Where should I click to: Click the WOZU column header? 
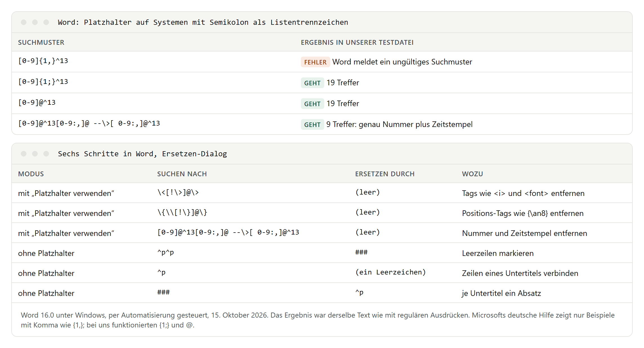[x=472, y=174]
